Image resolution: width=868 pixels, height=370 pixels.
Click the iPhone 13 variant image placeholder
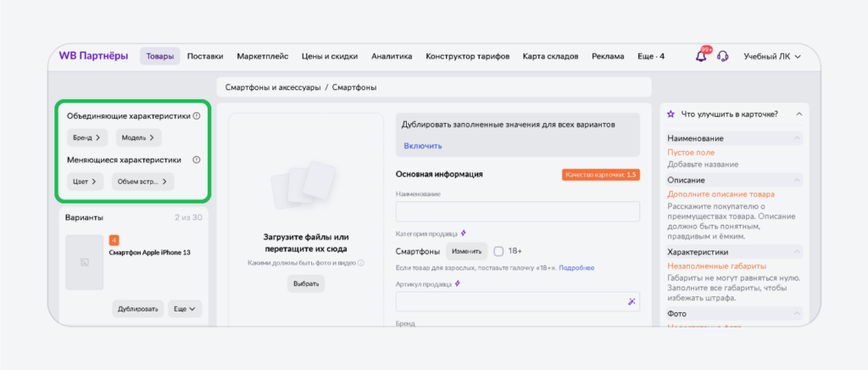click(84, 263)
